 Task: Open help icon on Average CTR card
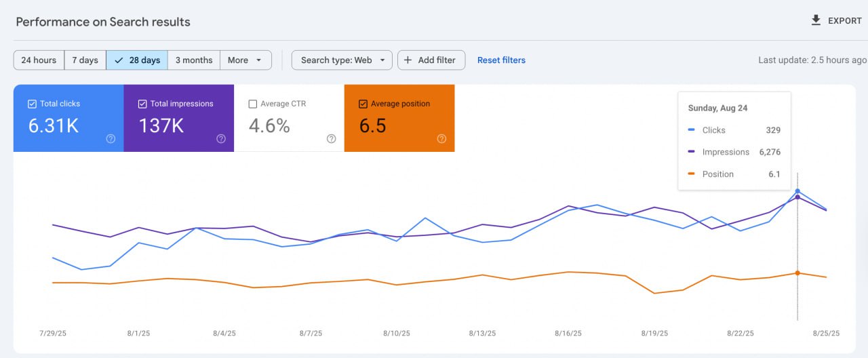tap(332, 139)
